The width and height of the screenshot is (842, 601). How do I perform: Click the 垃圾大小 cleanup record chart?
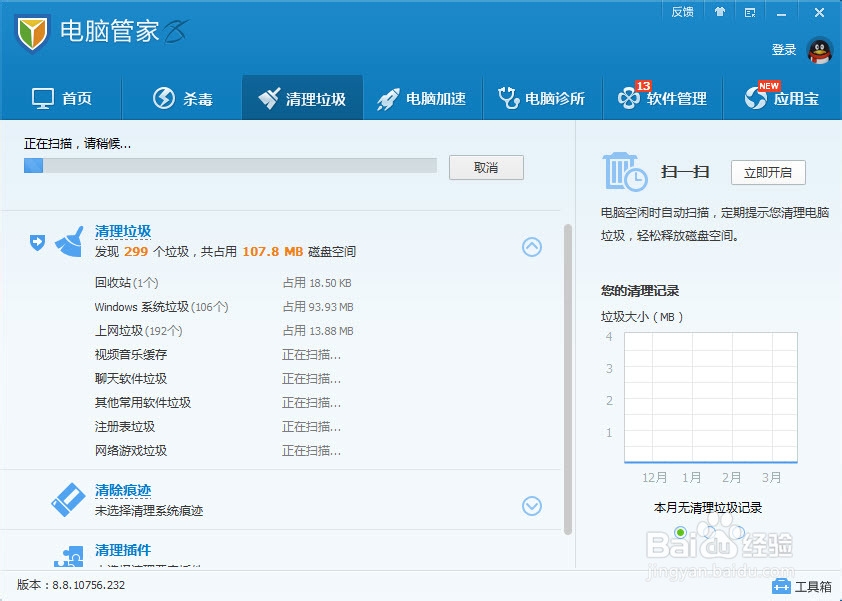click(x=710, y=395)
